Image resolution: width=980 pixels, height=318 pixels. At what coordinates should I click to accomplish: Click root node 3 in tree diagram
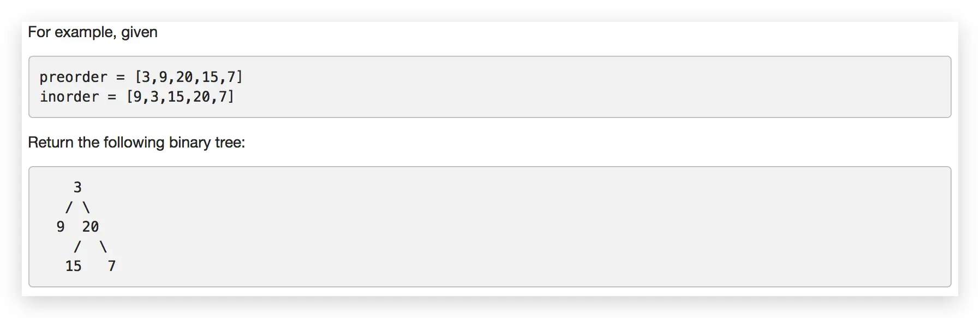click(77, 187)
